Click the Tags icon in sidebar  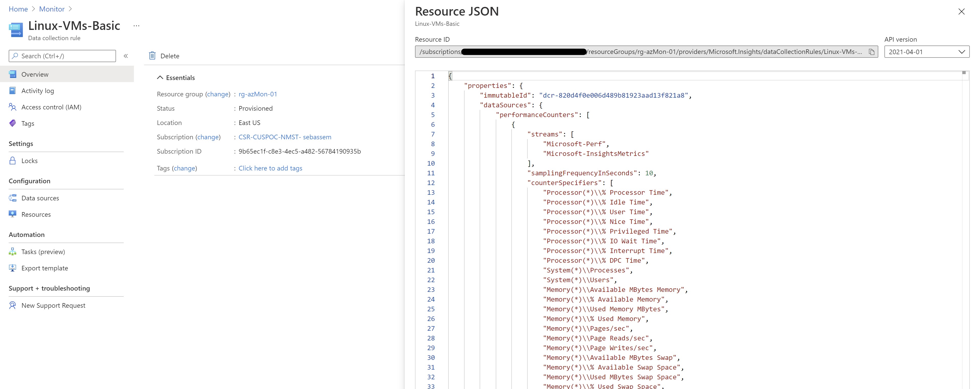click(13, 123)
